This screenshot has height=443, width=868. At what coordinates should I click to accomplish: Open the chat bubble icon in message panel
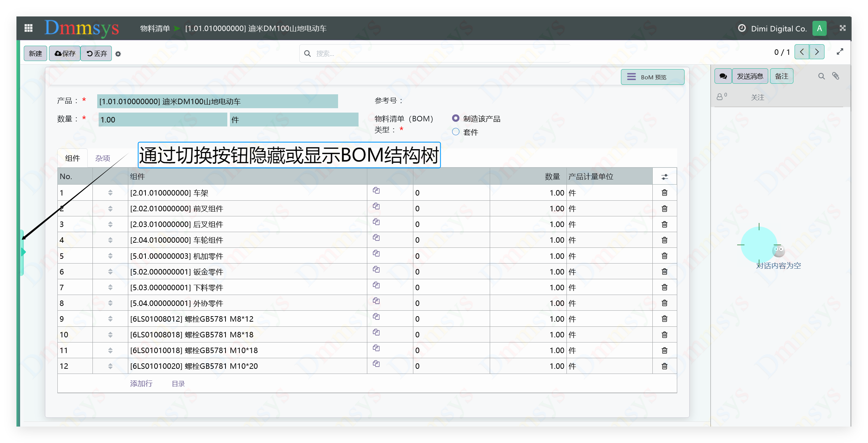723,76
